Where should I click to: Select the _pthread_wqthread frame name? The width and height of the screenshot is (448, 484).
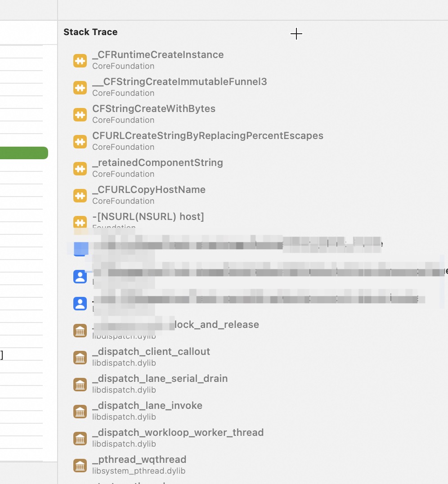pos(139,460)
